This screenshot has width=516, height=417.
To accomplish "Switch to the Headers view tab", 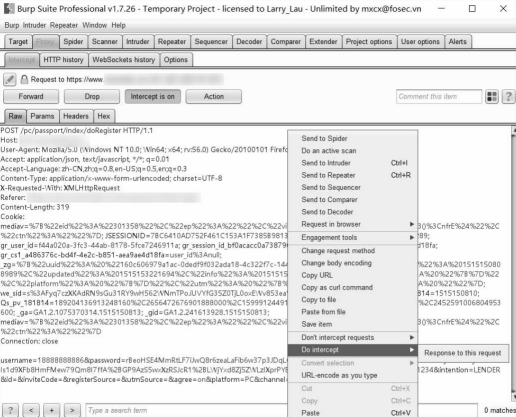I will pyautogui.click(x=76, y=116).
